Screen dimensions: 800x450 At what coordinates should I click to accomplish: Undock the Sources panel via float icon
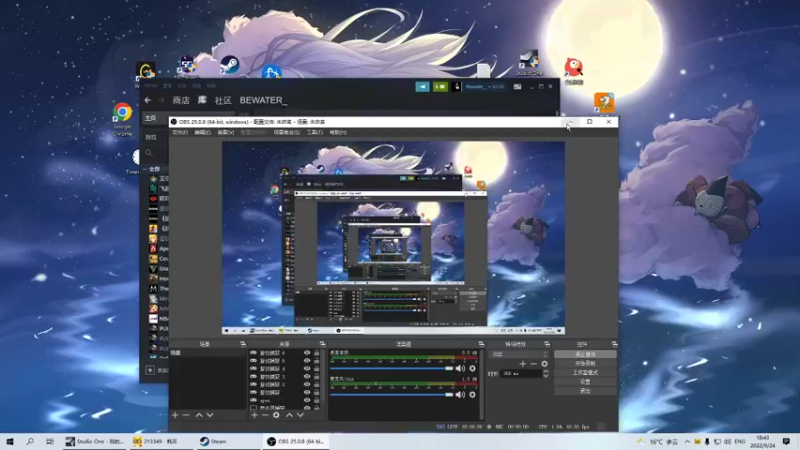click(x=322, y=344)
